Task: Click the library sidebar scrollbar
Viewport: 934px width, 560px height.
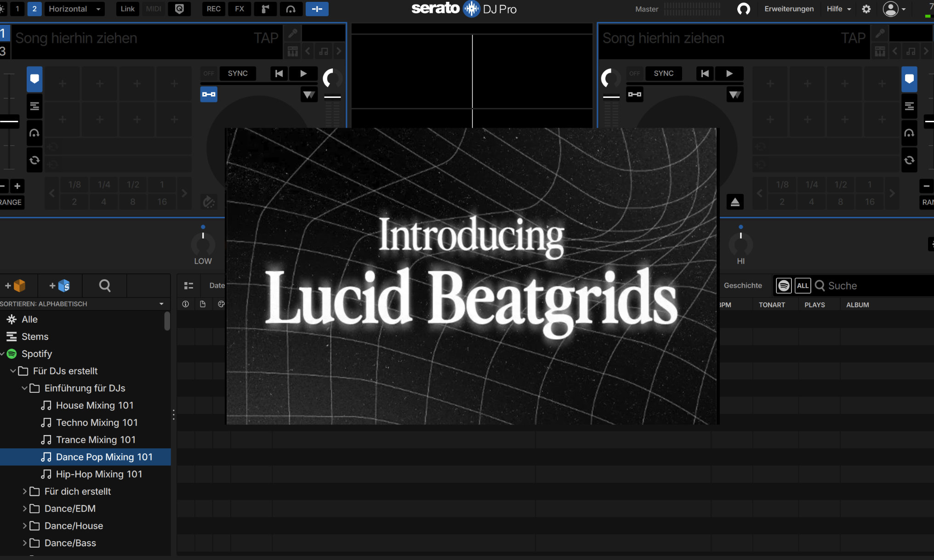Action: click(x=167, y=321)
